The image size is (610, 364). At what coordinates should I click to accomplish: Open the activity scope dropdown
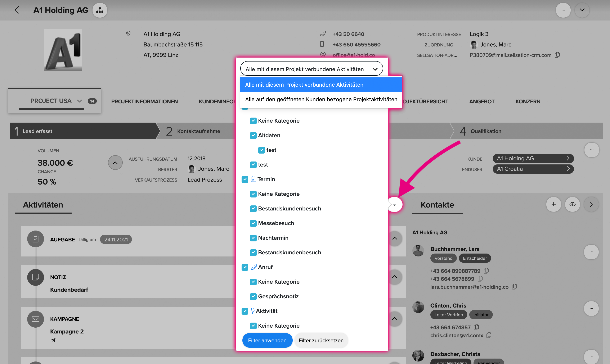click(311, 69)
